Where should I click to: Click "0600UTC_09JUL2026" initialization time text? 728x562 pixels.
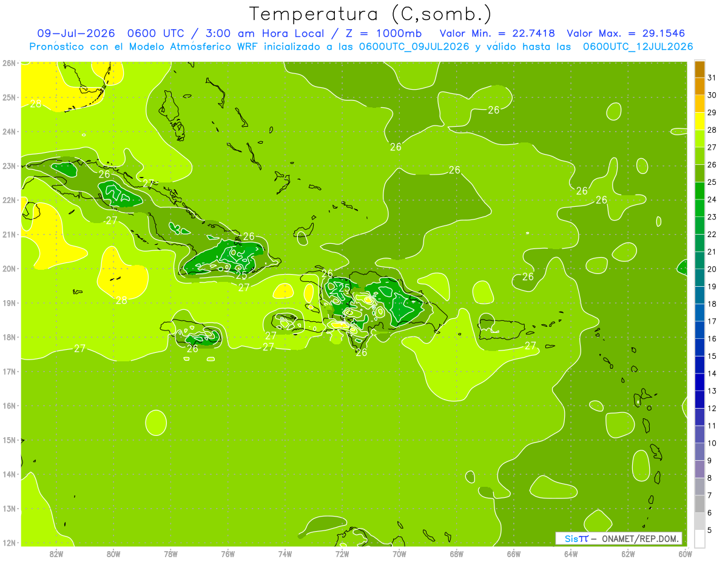coord(414,47)
